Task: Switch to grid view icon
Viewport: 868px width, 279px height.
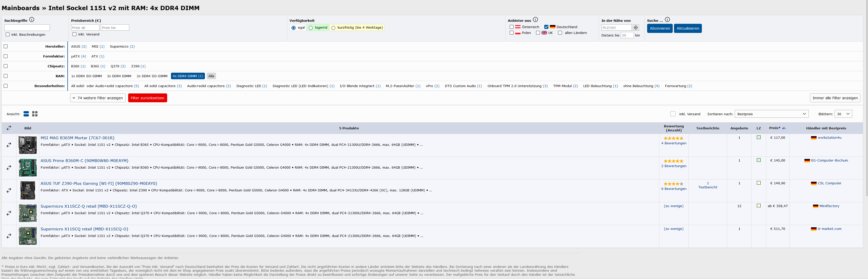Action: [35, 114]
